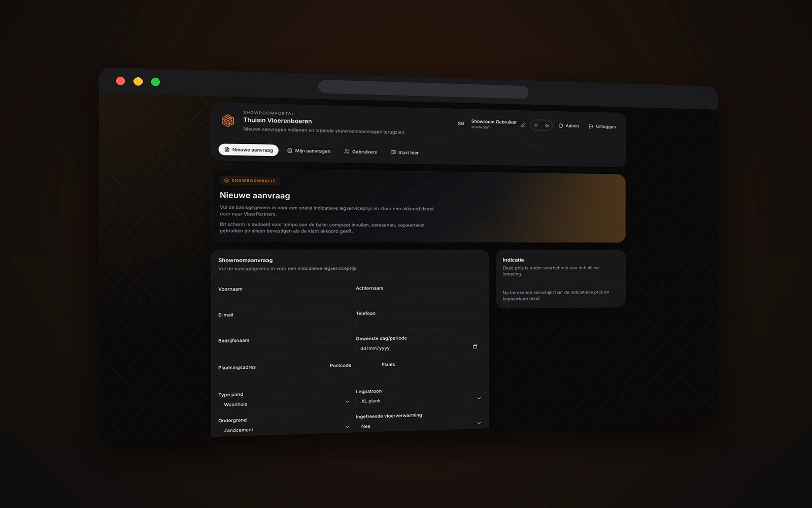Expand the Legpatroon dropdown showing XL plank
This screenshot has width=812, height=508.
(419, 400)
